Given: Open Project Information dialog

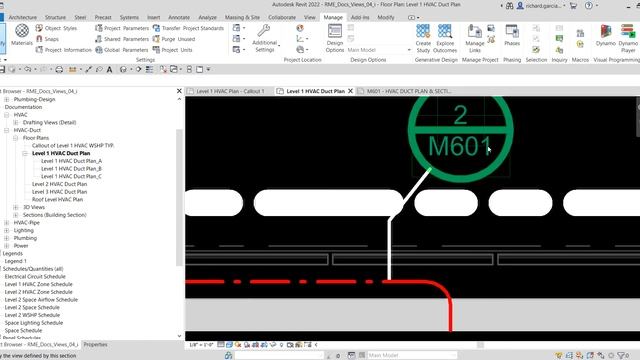Looking at the screenshot, I should click(x=64, y=50).
